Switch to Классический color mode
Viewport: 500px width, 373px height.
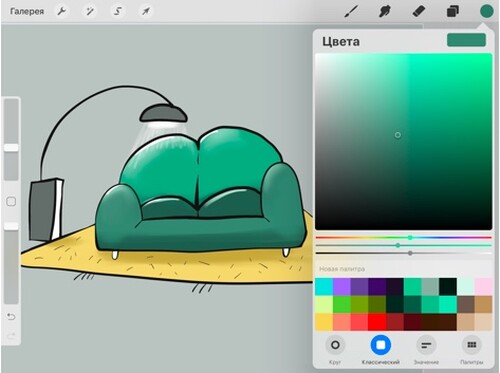[381, 345]
